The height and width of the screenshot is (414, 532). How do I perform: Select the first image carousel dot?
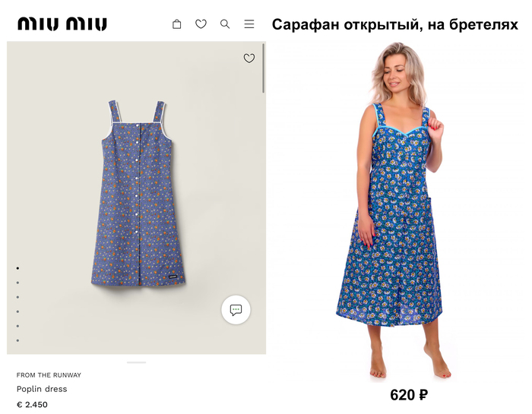17,268
